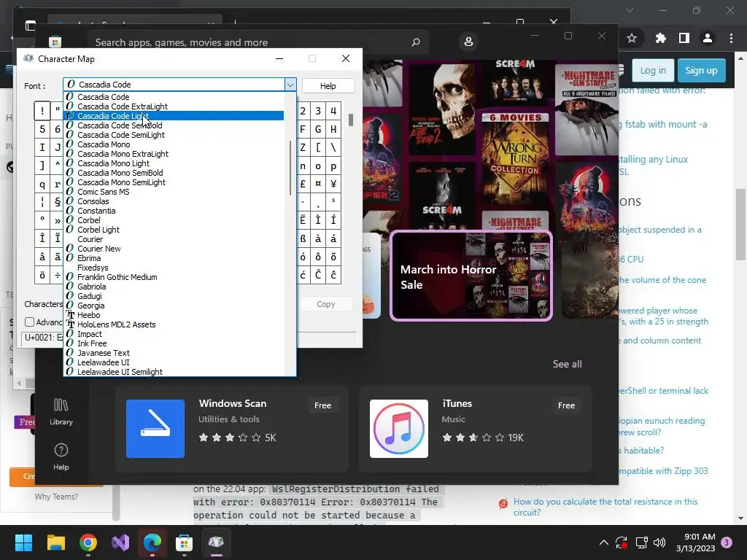This screenshot has height=560, width=747.
Task: Choose Javanese Text font
Action: (174, 353)
